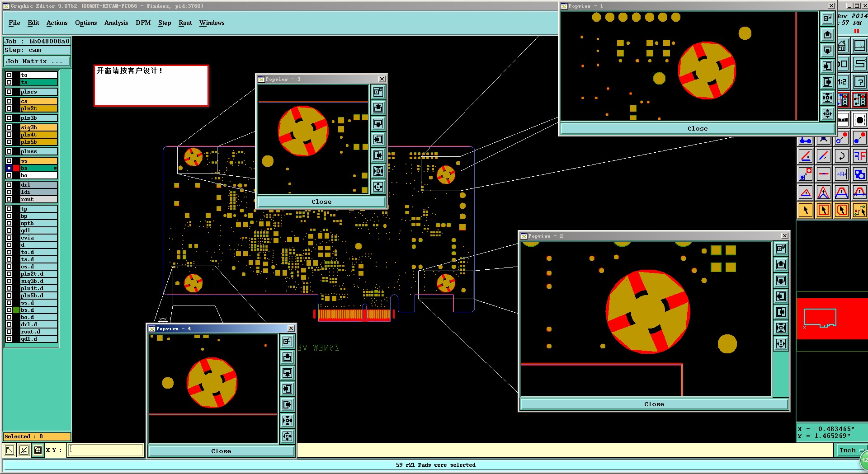Toggle the checkbox for layer sig3b
Viewport: 868px width, 474px height.
pyautogui.click(x=9, y=127)
